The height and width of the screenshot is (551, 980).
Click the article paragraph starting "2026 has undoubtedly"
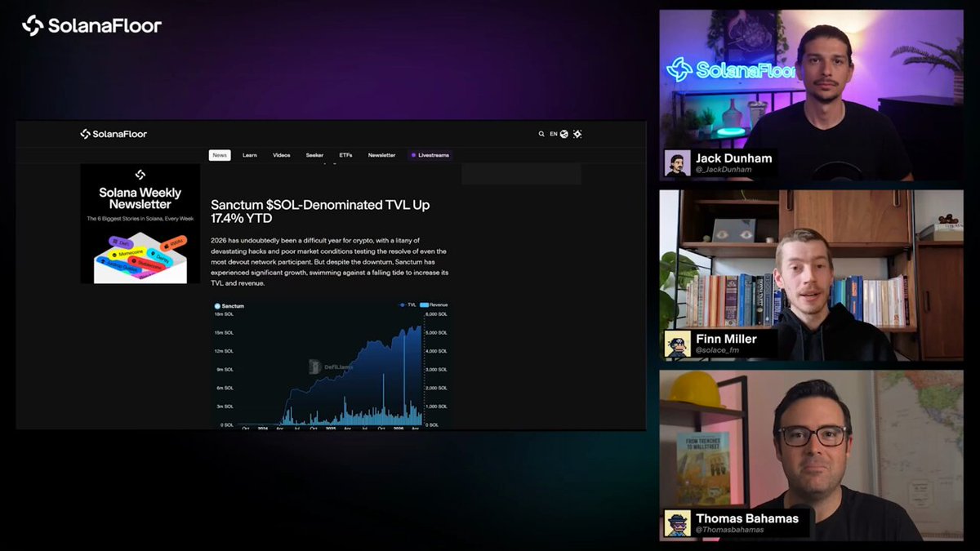329,262
